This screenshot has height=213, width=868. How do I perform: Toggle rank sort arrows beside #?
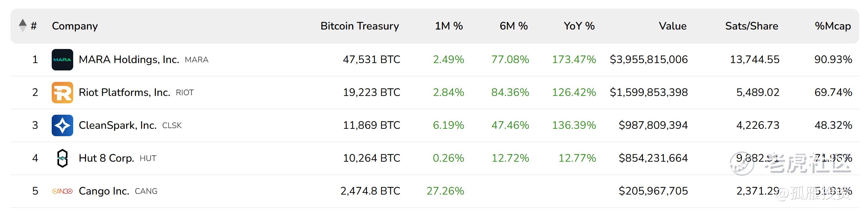click(x=22, y=25)
